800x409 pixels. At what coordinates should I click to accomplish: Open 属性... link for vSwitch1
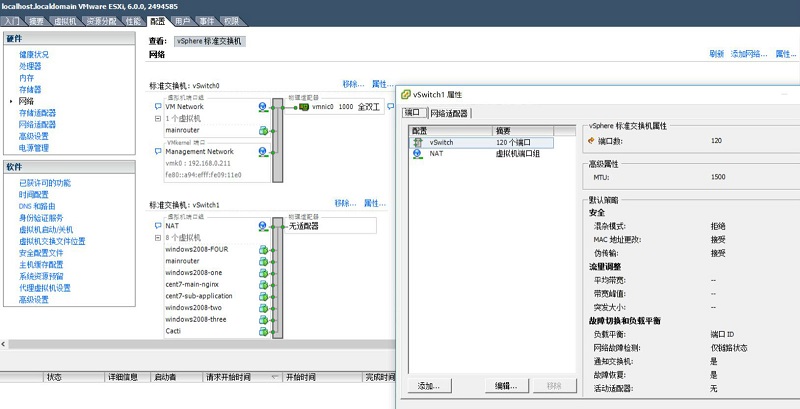pyautogui.click(x=374, y=203)
